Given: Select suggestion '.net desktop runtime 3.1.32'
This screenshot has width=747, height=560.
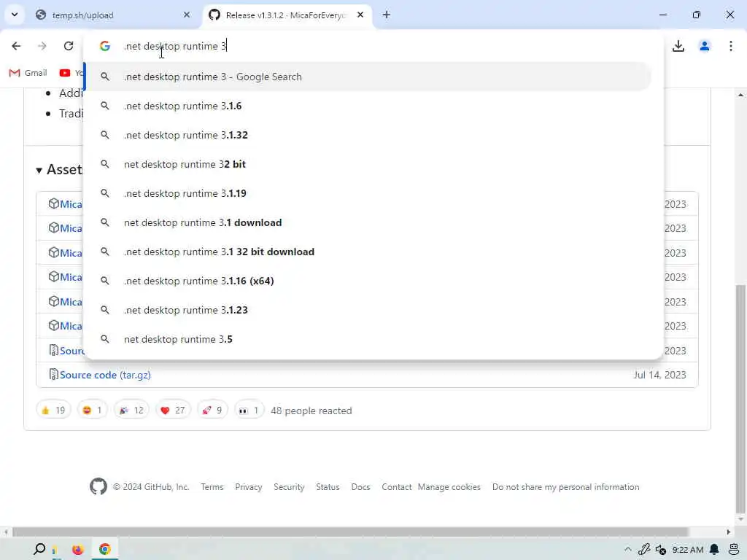Looking at the screenshot, I should coord(368,135).
